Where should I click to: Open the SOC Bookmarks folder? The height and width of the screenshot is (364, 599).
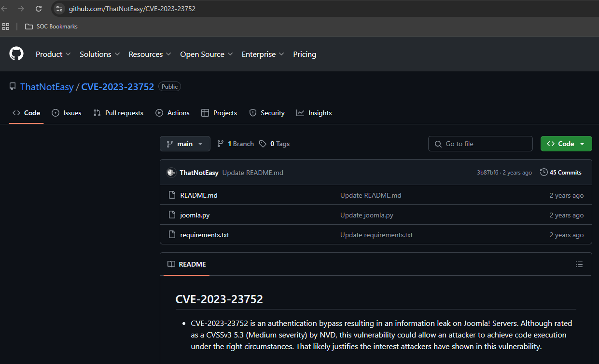[x=51, y=27]
